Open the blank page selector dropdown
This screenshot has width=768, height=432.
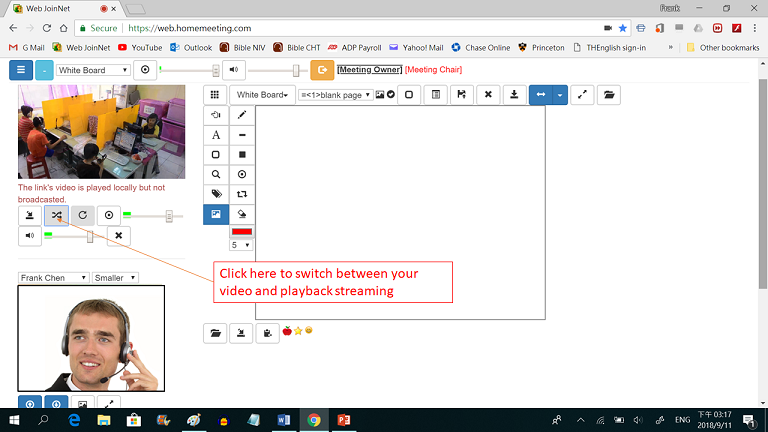click(x=334, y=95)
